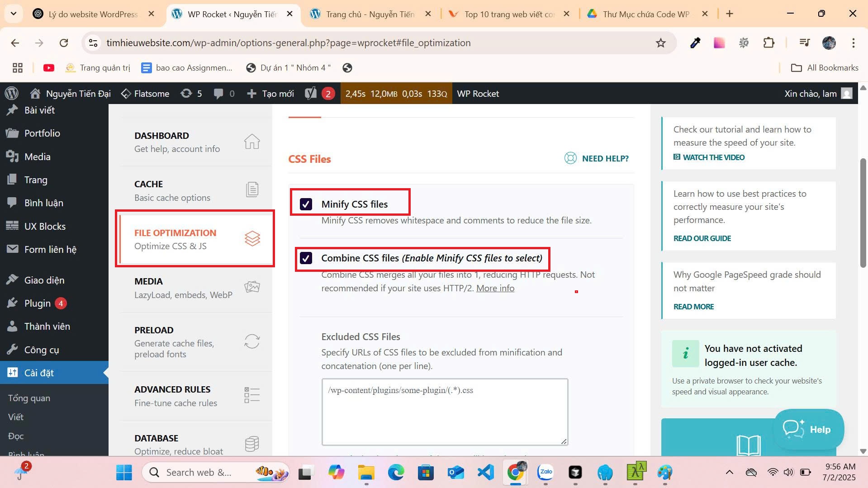Viewport: 868px width, 488px height.
Task: Click the Advanced Rules list icon
Action: [252, 395]
